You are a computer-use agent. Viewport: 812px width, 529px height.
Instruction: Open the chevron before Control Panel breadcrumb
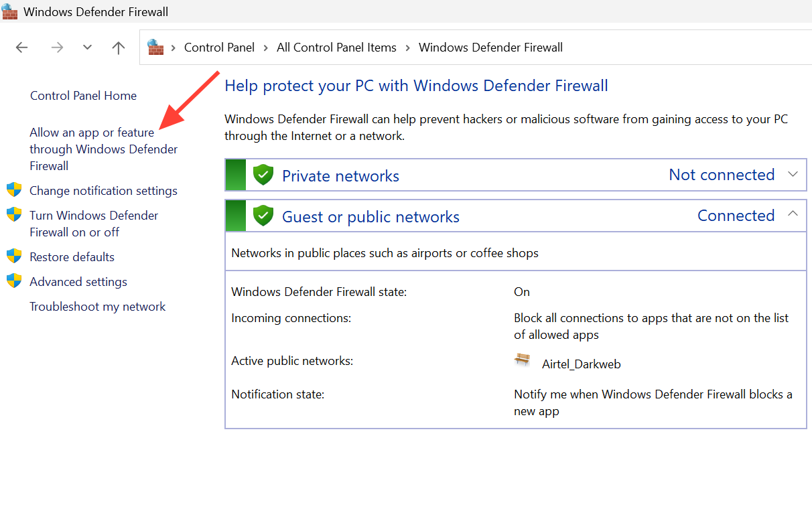(174, 48)
